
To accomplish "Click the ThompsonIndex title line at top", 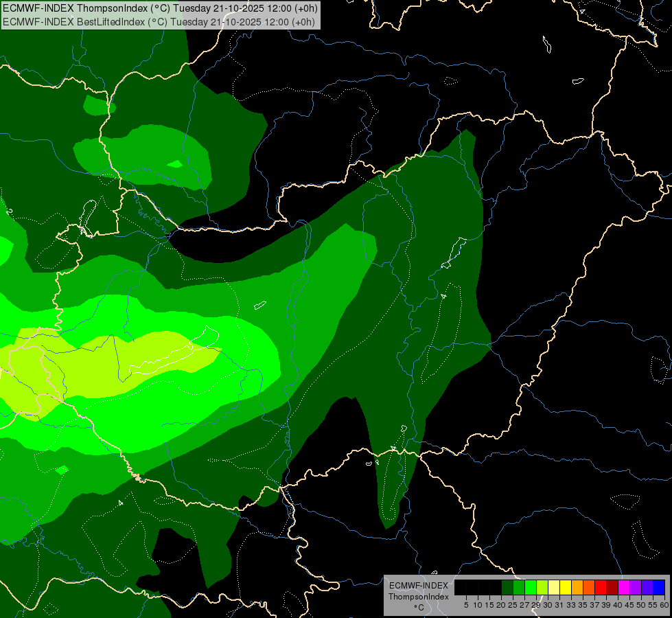I will point(161,9).
